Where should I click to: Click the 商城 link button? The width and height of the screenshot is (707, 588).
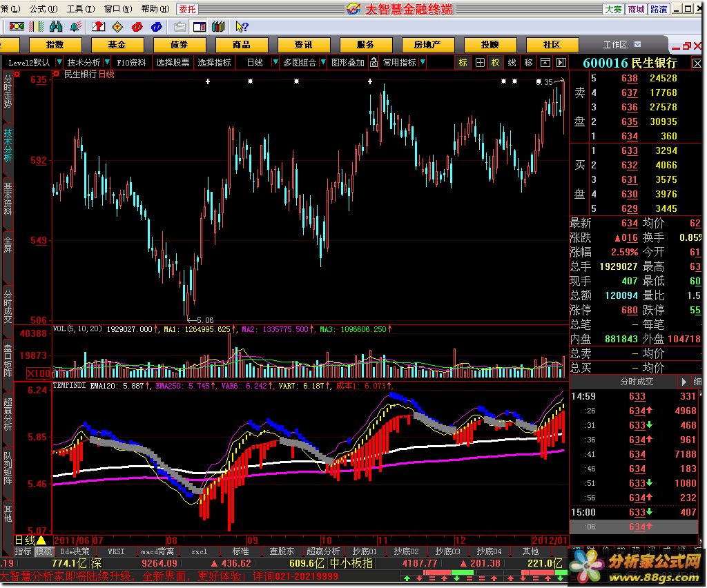coord(636,9)
